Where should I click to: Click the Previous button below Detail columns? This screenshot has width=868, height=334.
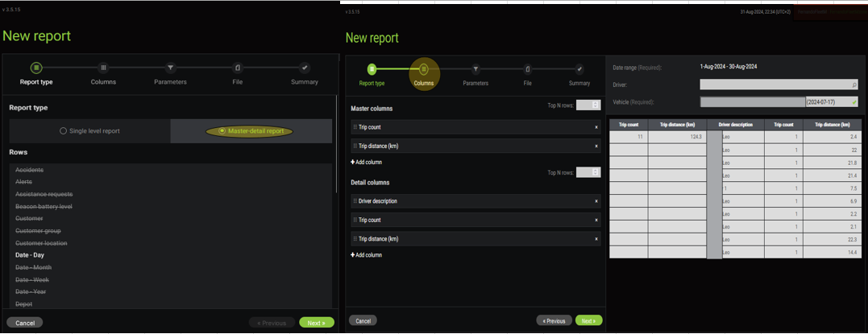pos(553,320)
